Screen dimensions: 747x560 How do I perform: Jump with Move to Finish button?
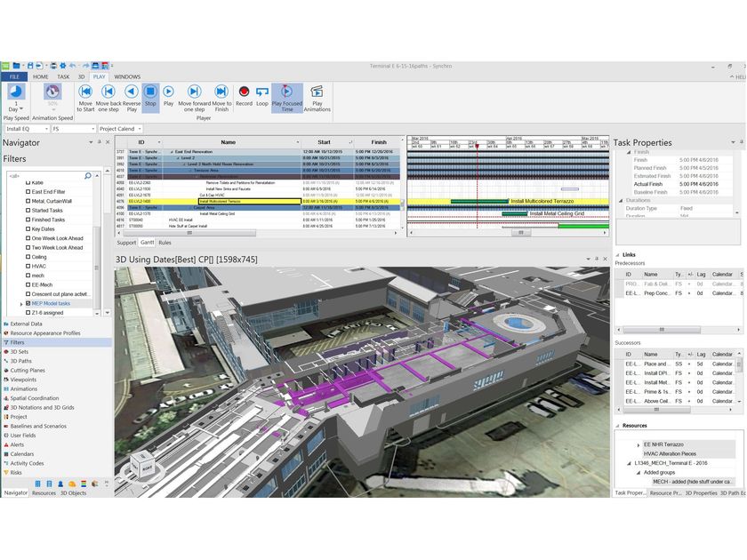click(221, 98)
